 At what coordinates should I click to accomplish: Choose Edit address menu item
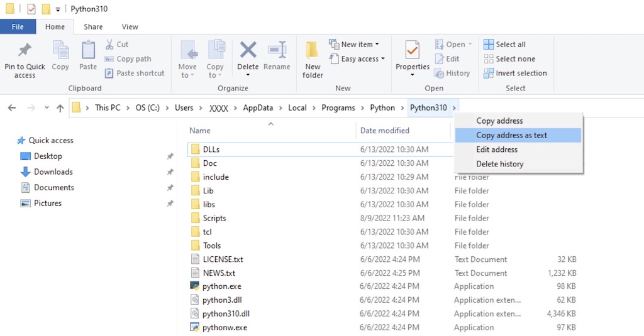518,149
